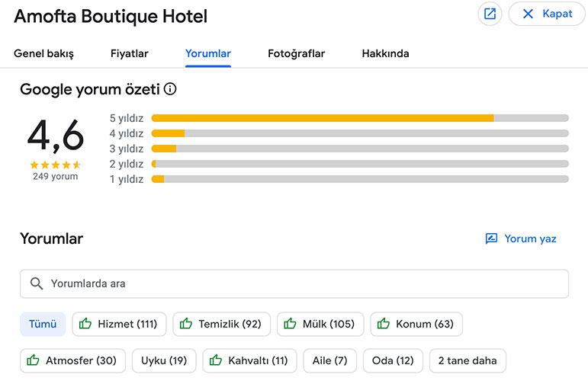Screen dimensions: 588x384
Task: Toggle the Tümü filter chip
Action: [43, 324]
